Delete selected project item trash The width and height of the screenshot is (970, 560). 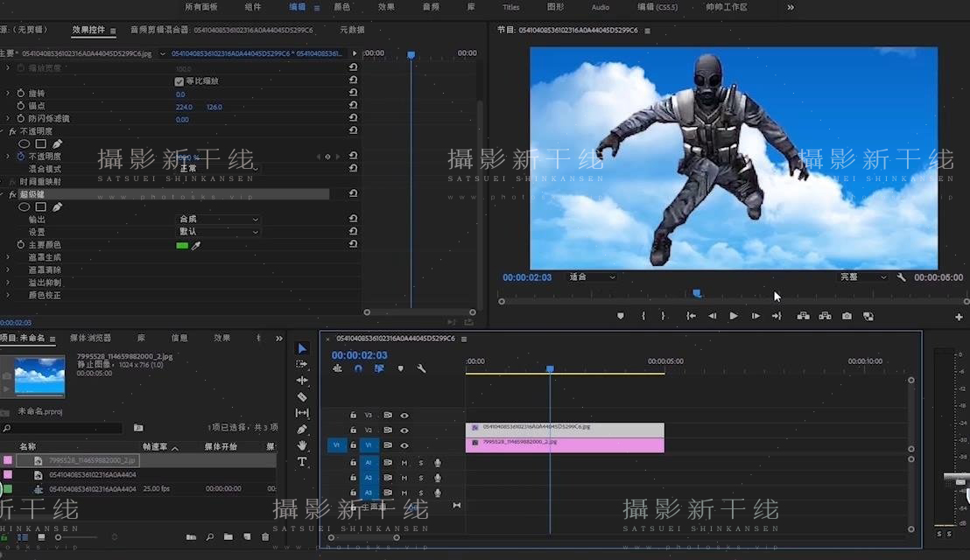[x=265, y=536]
